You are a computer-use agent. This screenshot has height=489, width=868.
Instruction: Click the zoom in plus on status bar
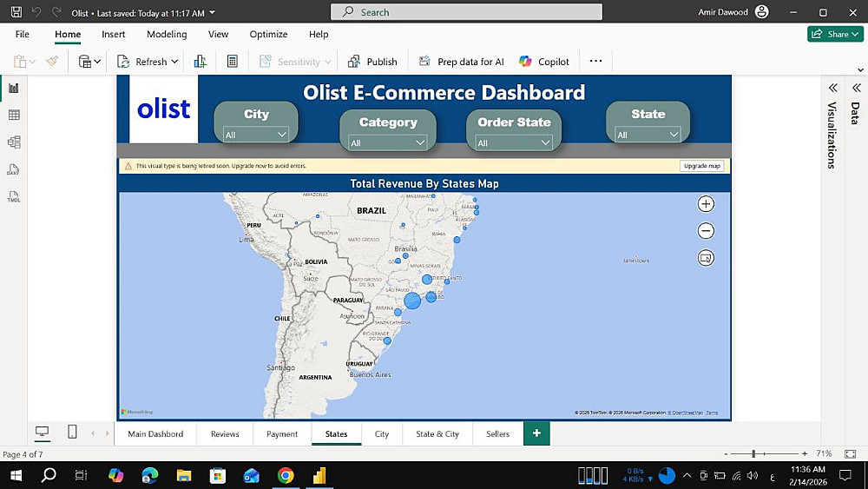(x=805, y=453)
